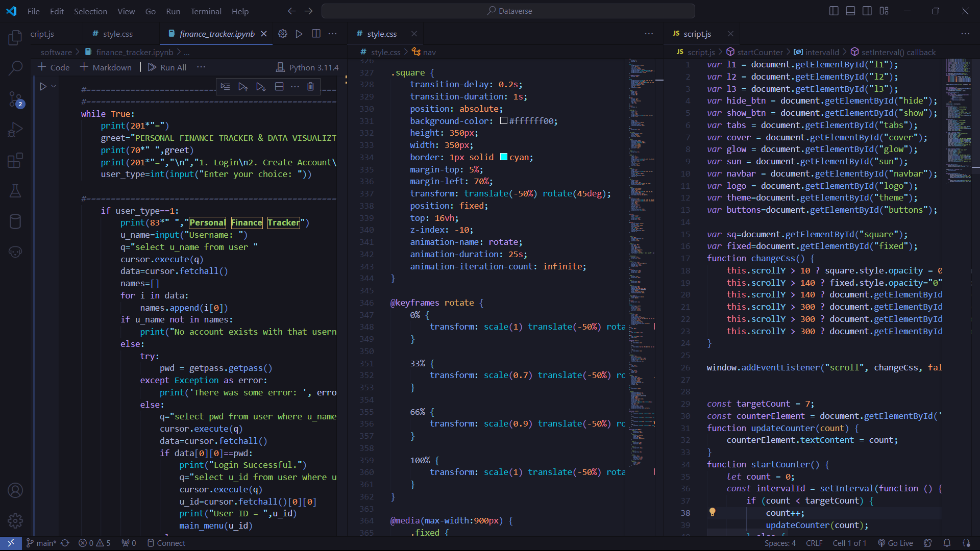Viewport: 980px width, 551px height.
Task: Toggle the secondary side bar layout
Action: [x=867, y=11]
